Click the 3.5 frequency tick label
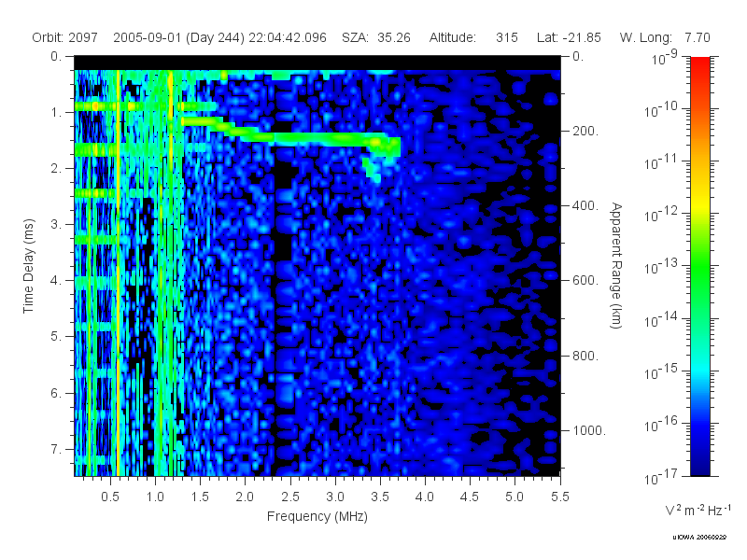 pyautogui.click(x=380, y=497)
